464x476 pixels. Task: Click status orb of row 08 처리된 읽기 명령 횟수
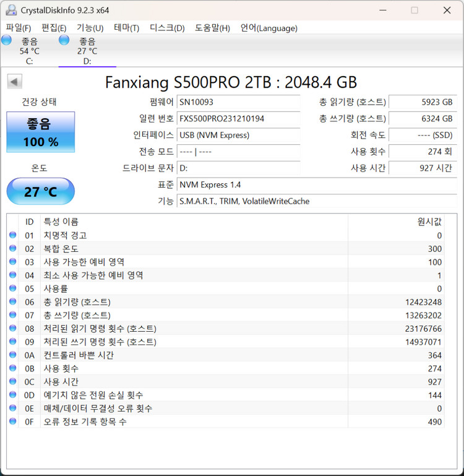click(x=13, y=328)
